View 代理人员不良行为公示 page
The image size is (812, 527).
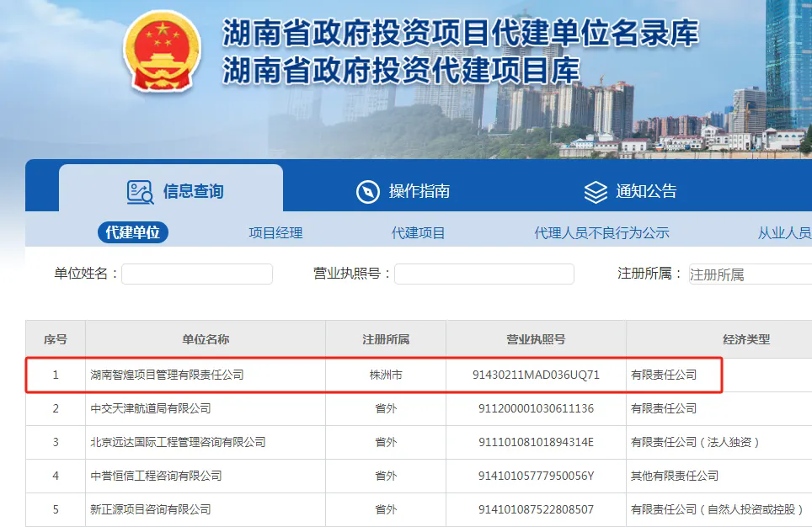[601, 233]
